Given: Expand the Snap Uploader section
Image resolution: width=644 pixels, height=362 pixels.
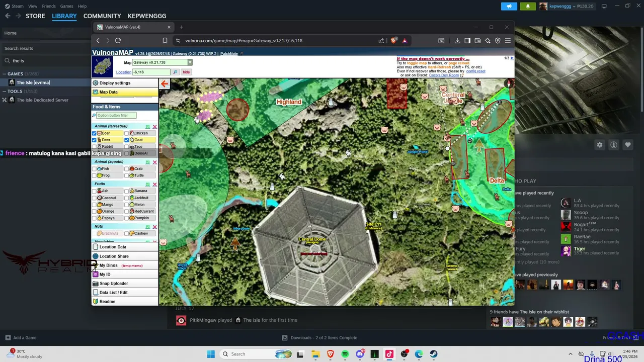Looking at the screenshot, I should 125,284.
